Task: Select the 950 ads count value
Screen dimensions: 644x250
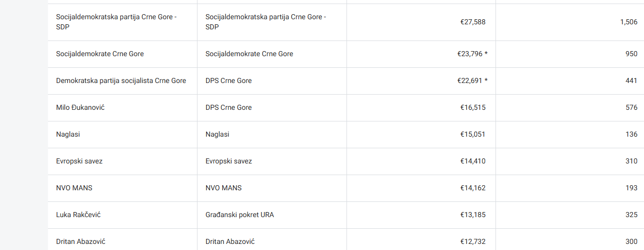Action: [631, 54]
